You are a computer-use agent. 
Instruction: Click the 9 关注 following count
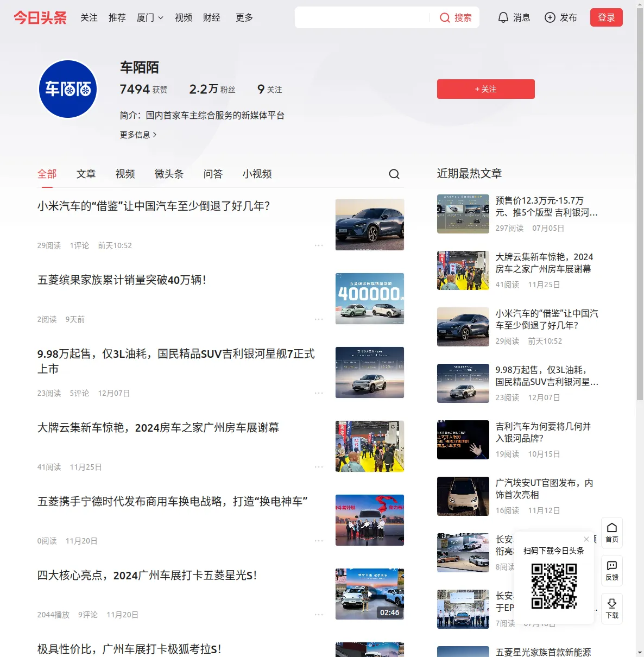[x=270, y=89]
